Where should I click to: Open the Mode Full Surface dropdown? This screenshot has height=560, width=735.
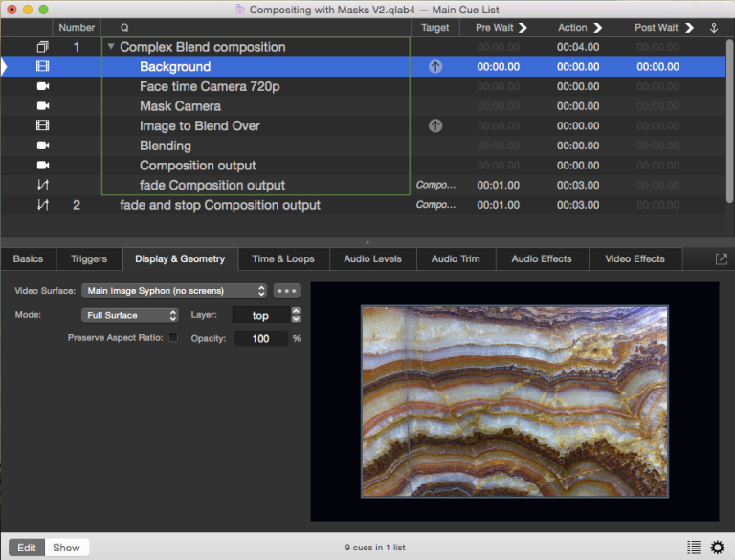[x=130, y=315]
